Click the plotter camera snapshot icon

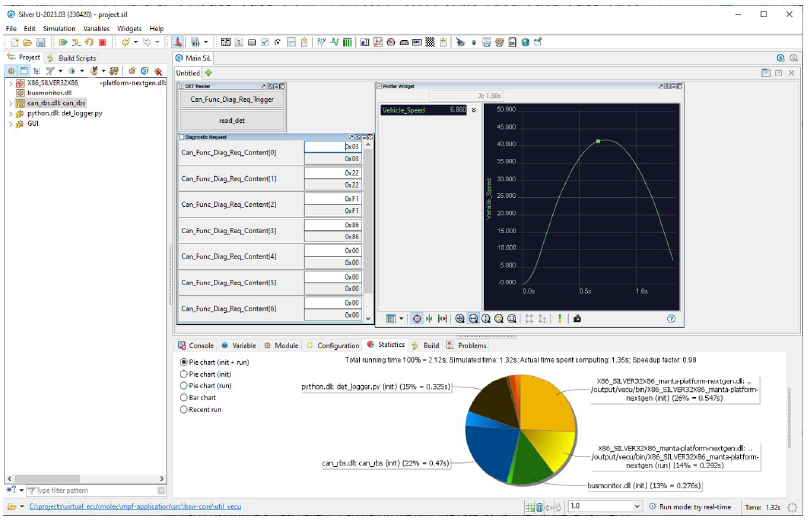(x=577, y=319)
